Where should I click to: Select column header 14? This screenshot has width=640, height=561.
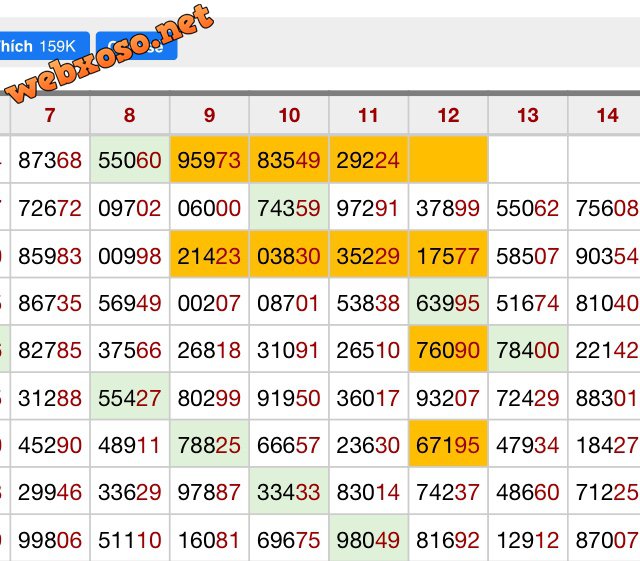(605, 115)
